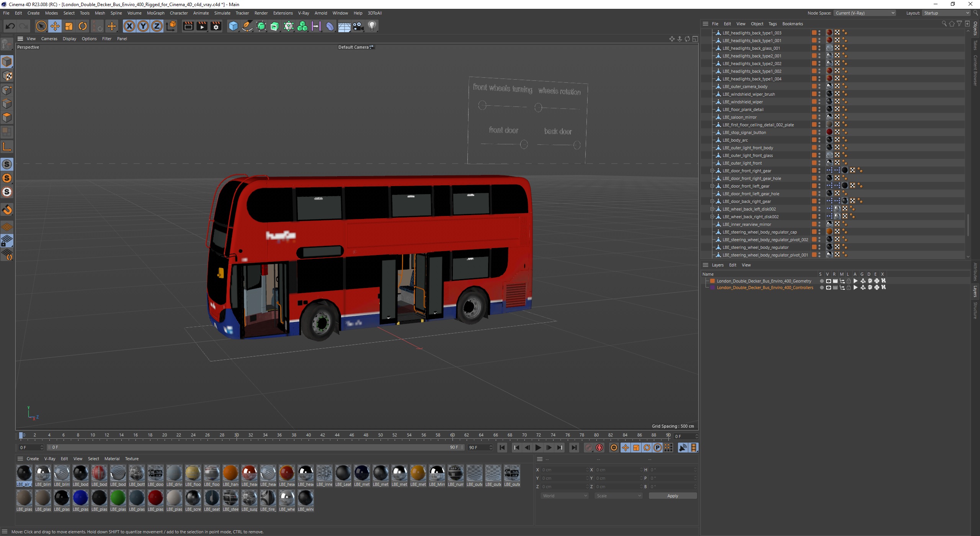Click the X position input field
The width and height of the screenshot is (980, 536).
[x=564, y=470]
